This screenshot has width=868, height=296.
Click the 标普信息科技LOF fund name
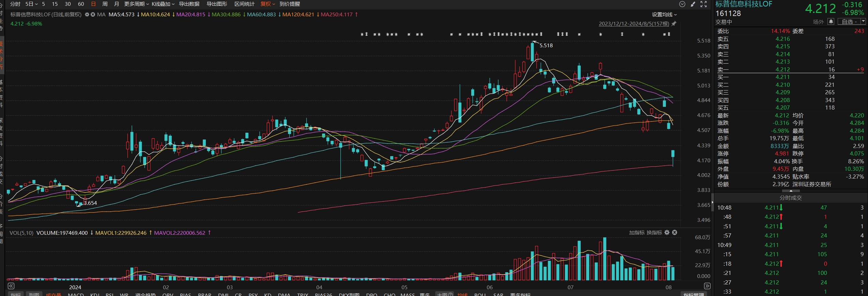(x=744, y=4)
